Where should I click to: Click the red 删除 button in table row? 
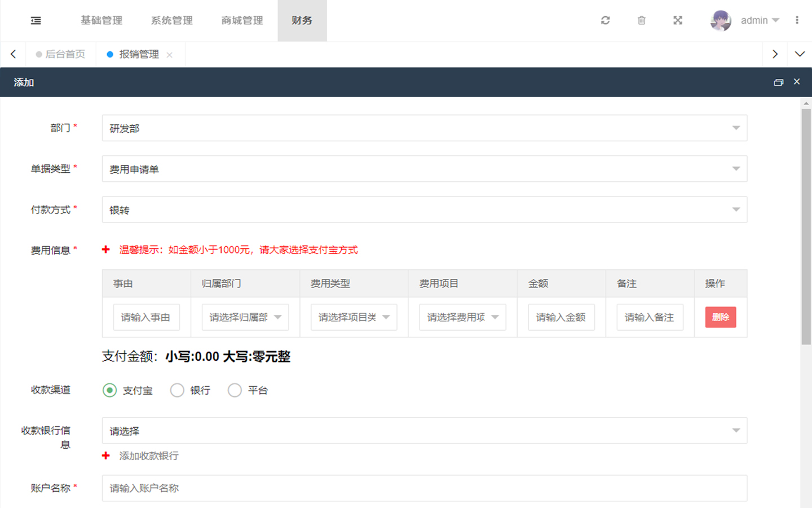[720, 317]
